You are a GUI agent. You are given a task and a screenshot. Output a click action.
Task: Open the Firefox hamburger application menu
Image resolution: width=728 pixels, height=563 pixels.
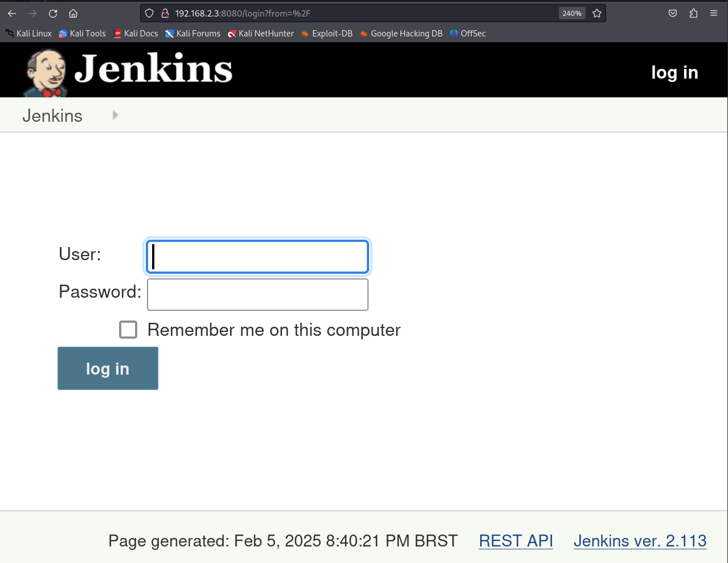click(714, 13)
